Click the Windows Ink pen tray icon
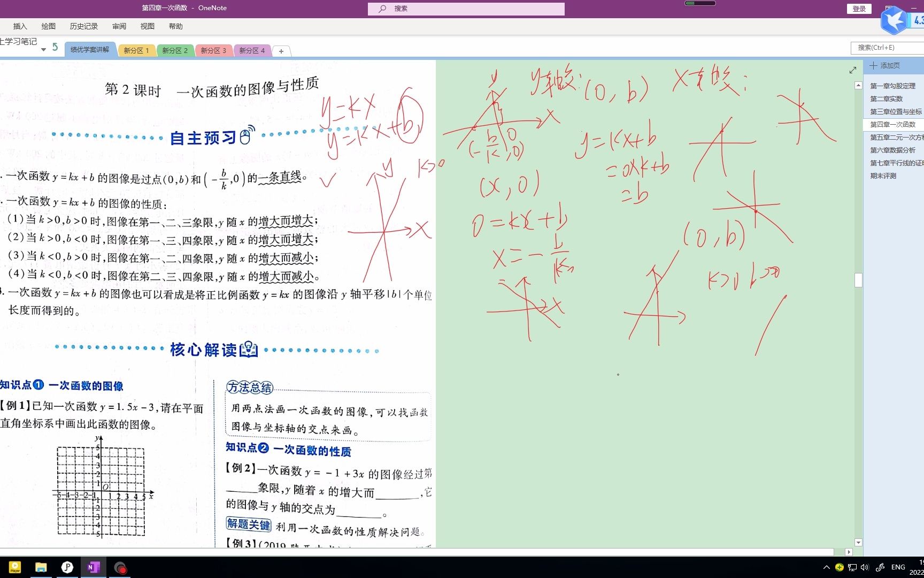This screenshot has height=578, width=924. (x=880, y=567)
